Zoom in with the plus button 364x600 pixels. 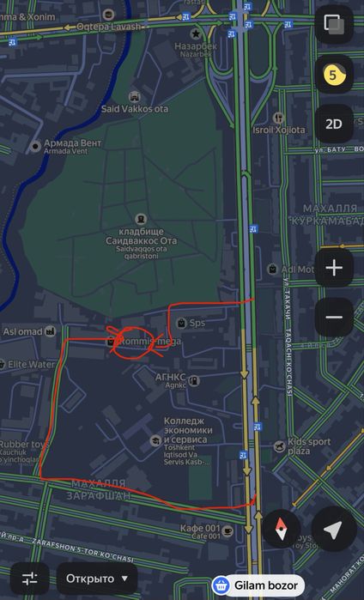click(334, 268)
